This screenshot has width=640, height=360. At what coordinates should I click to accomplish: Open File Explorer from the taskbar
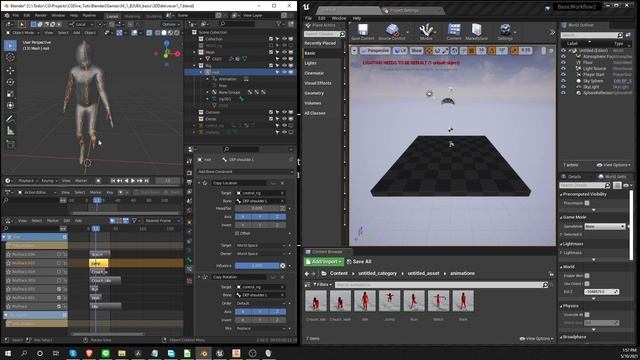[122, 353]
